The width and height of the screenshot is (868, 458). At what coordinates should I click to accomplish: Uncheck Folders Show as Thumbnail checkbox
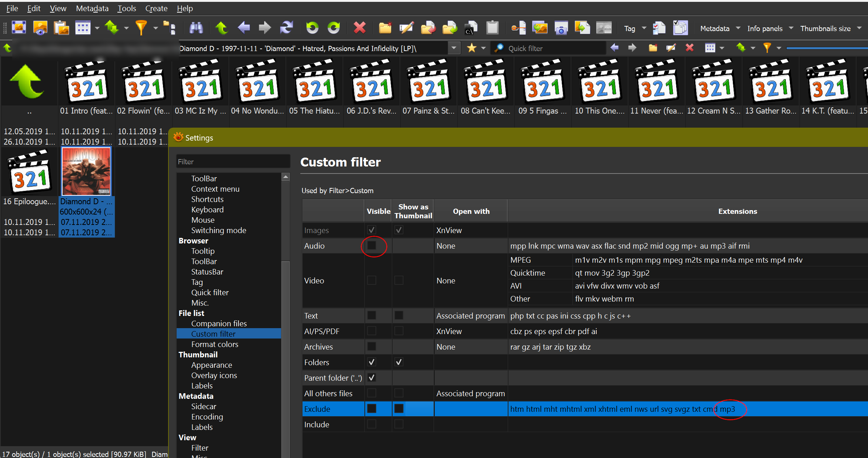click(399, 362)
